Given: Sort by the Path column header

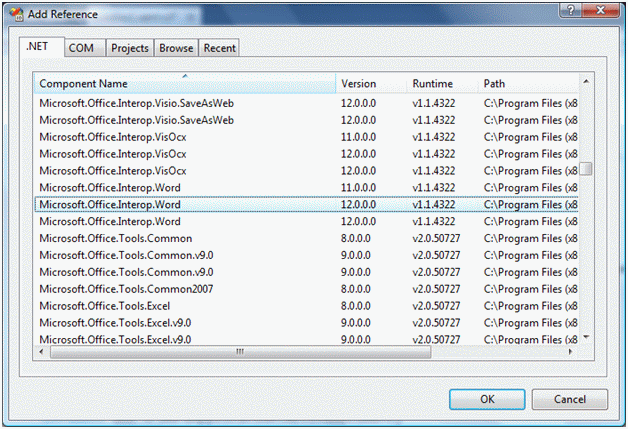Looking at the screenshot, I should point(529,83).
